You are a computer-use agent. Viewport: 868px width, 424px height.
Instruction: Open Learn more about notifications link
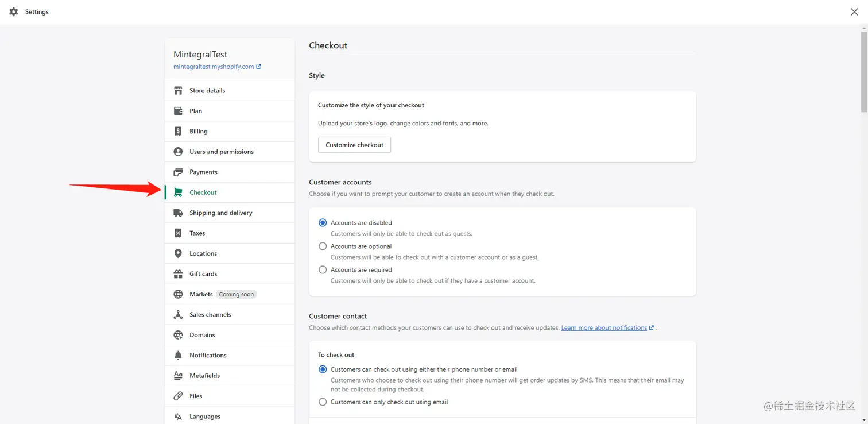[x=604, y=328]
